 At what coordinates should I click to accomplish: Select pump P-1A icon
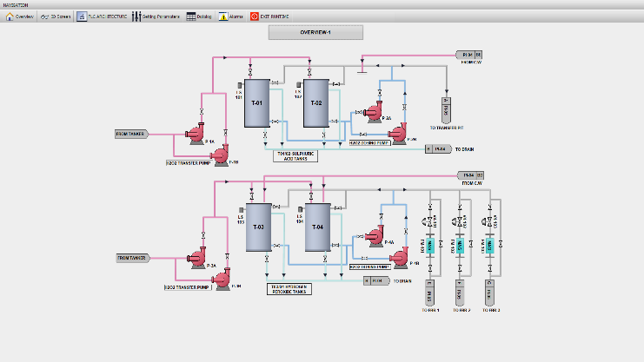tap(190, 136)
